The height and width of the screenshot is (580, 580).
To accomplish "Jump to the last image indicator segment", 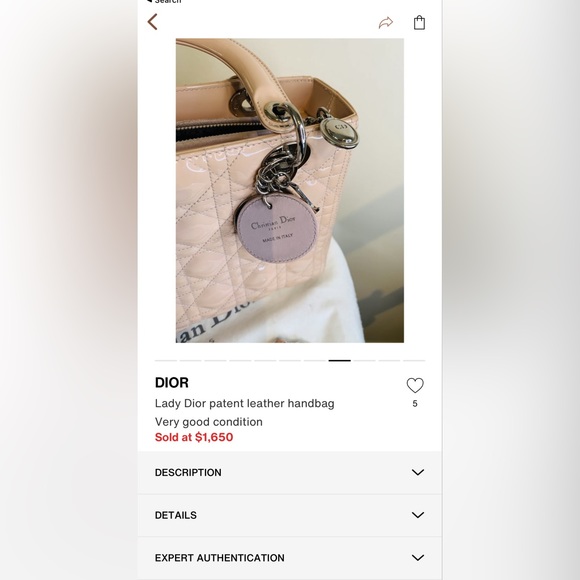I will pos(414,360).
